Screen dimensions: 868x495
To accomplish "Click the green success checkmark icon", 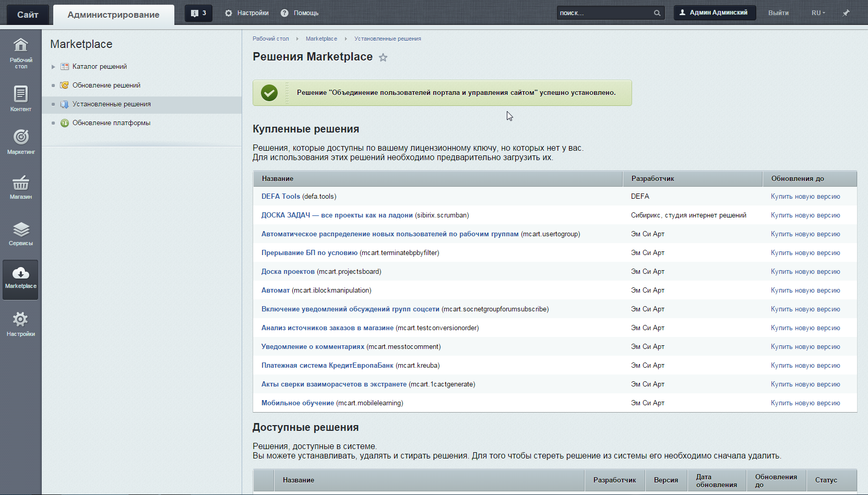I will click(269, 93).
